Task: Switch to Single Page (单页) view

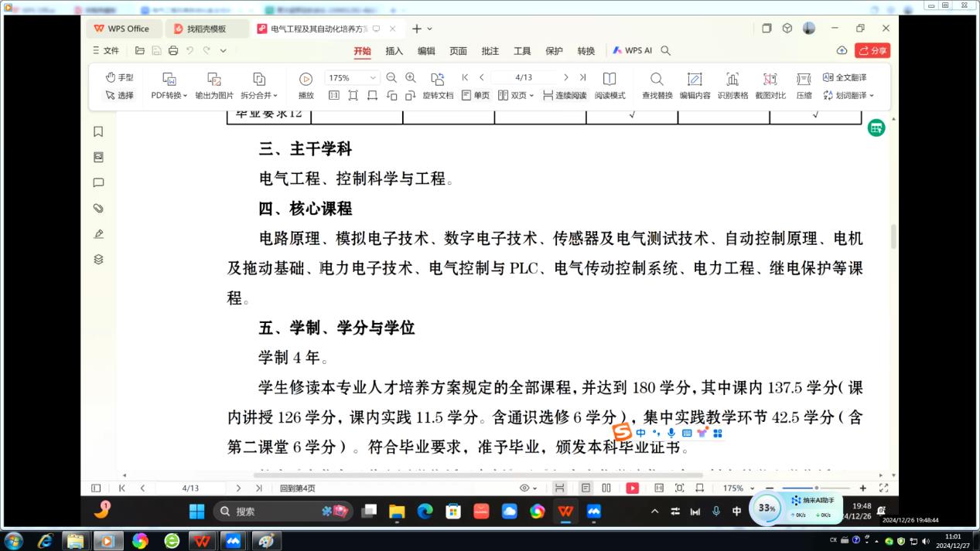Action: coord(475,95)
